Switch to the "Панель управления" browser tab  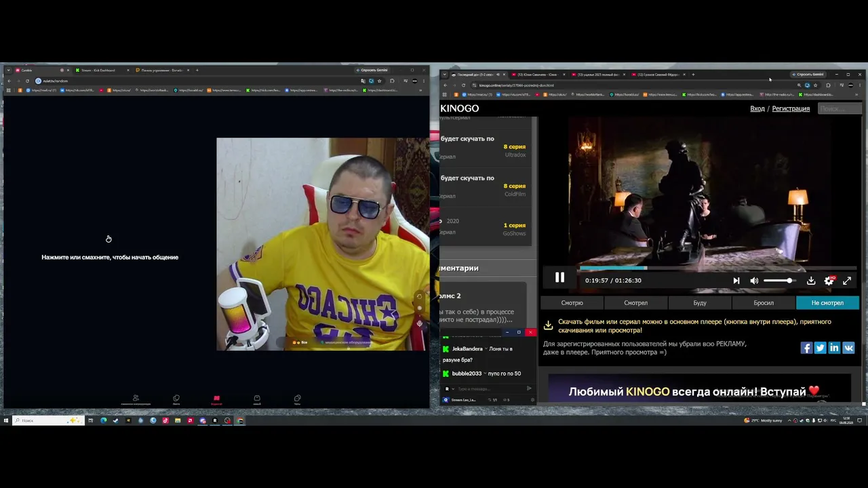coord(162,70)
